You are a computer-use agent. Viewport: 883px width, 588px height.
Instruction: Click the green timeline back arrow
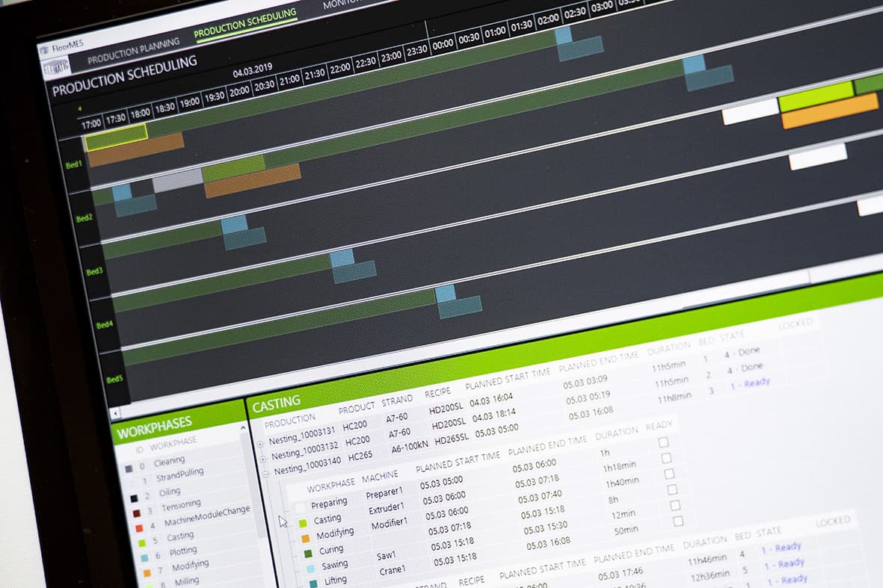click(x=80, y=108)
